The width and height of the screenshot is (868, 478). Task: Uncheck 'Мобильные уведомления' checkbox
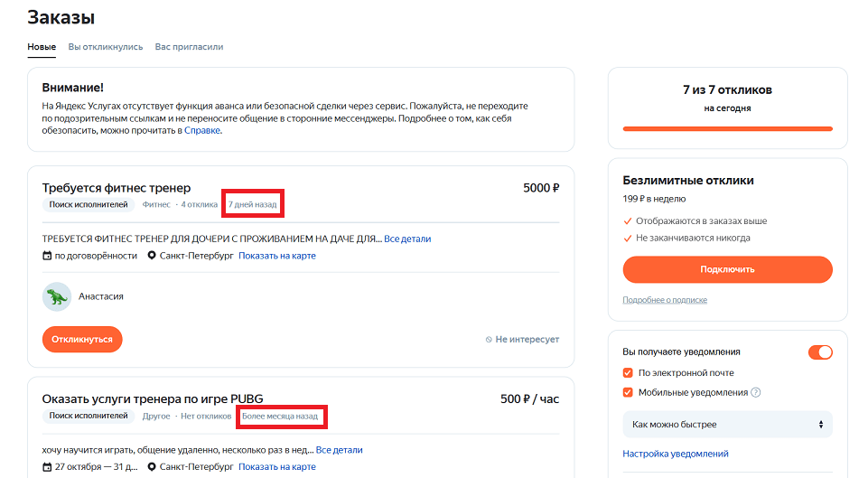pos(628,392)
